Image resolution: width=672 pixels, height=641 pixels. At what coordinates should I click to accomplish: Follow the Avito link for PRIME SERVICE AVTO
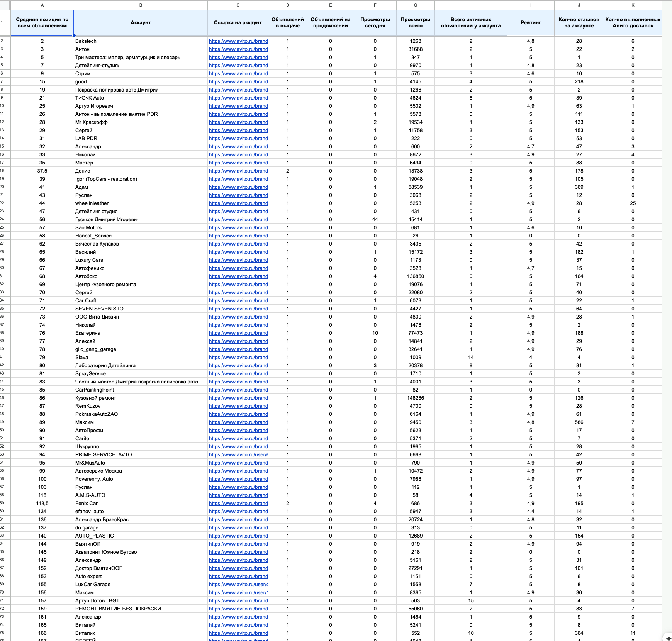coord(238,454)
